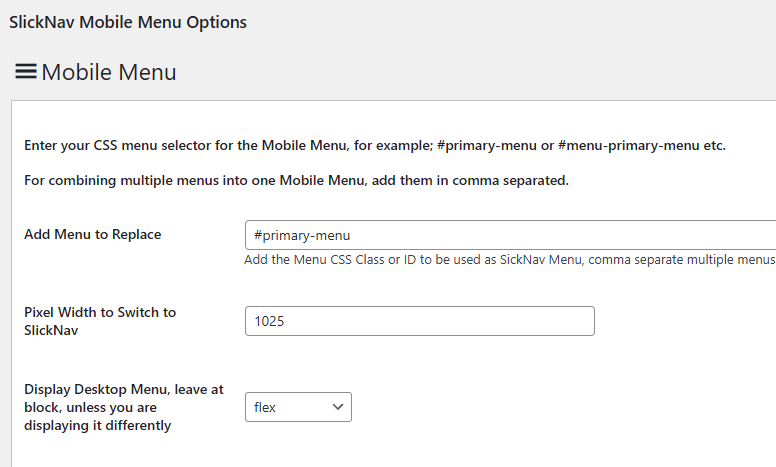Click the Mobile Menu section heading
This screenshot has width=776, height=467.
[108, 72]
